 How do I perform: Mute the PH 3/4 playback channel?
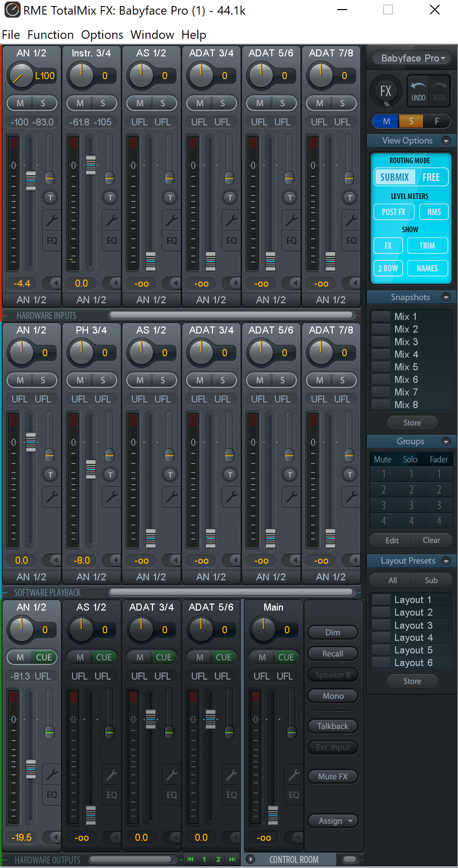[80, 380]
